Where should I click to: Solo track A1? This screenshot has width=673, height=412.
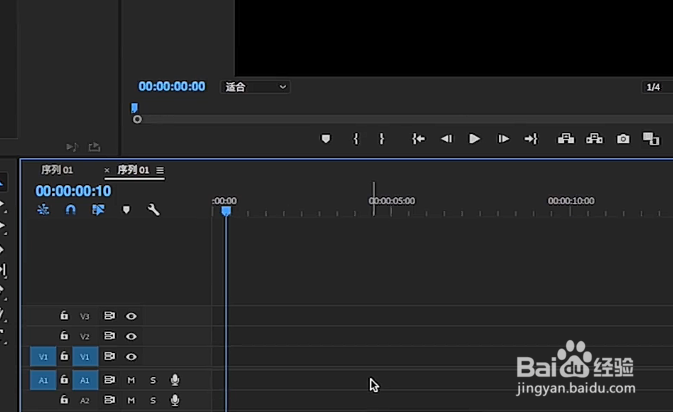pyautogui.click(x=153, y=380)
